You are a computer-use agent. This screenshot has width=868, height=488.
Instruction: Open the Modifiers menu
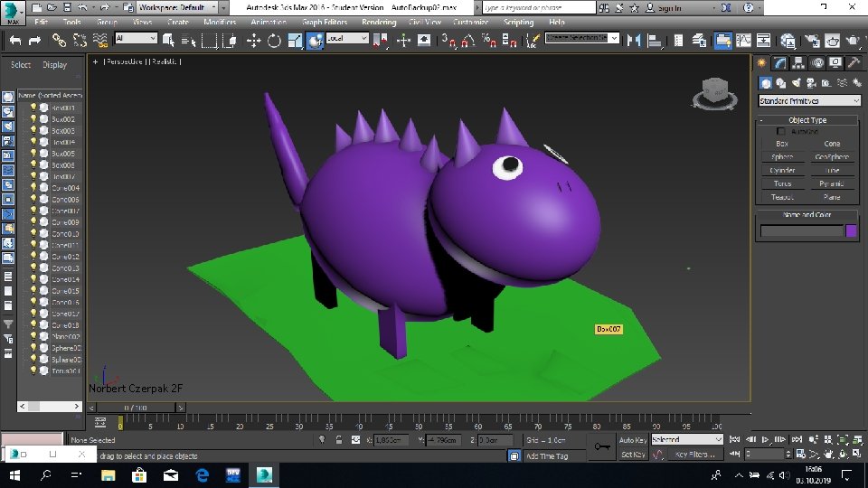(x=220, y=22)
